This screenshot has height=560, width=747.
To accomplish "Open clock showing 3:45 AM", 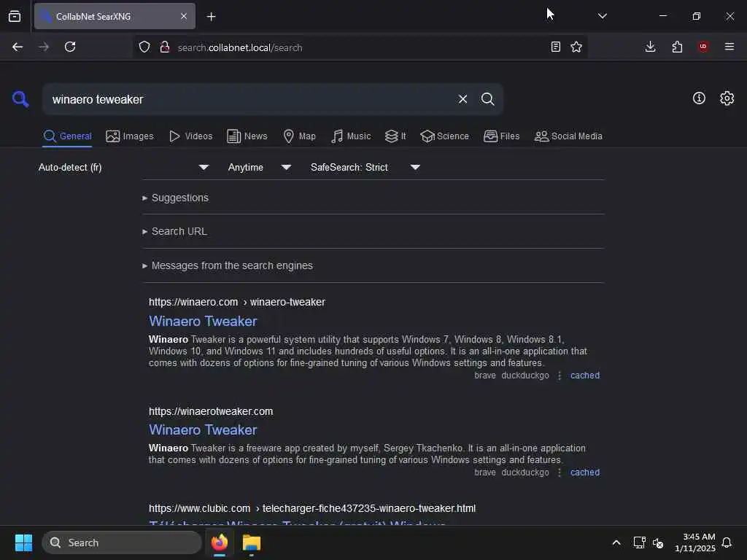I will (x=694, y=542).
